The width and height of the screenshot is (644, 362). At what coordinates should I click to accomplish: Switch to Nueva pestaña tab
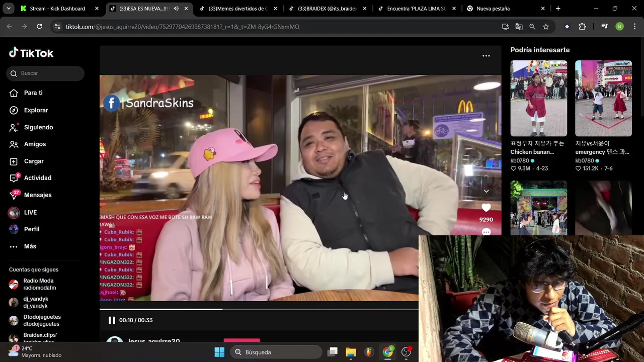pos(506,9)
